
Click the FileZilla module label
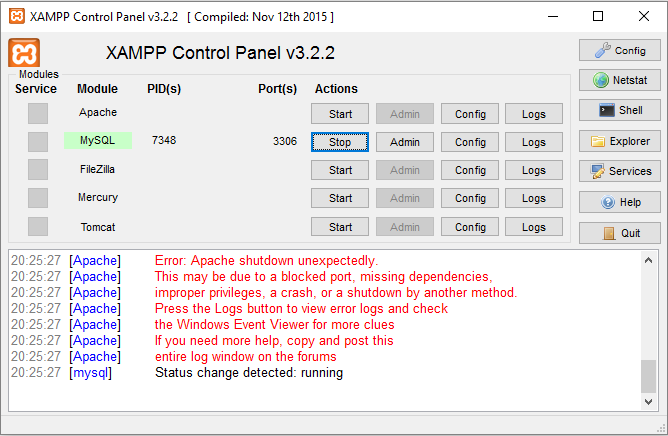click(x=97, y=169)
